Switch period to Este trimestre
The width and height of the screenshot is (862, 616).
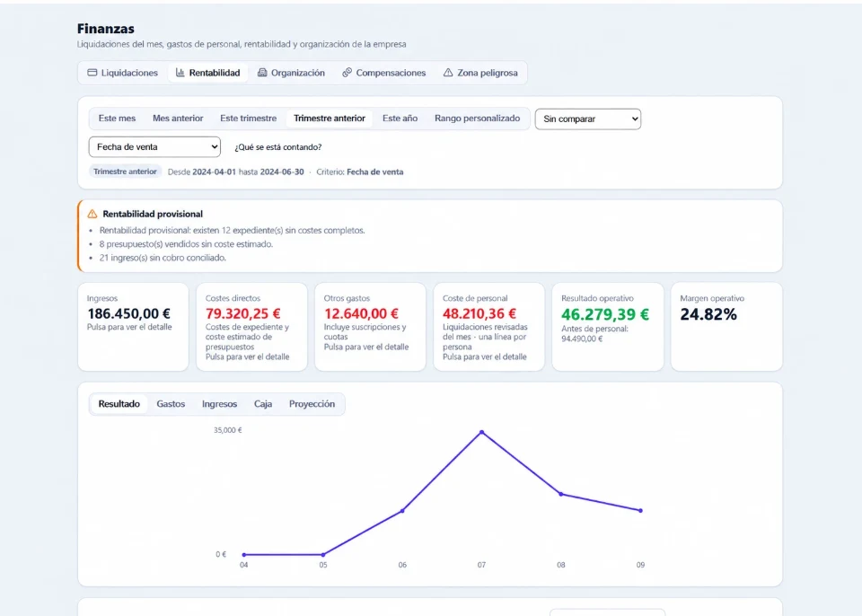[249, 119]
